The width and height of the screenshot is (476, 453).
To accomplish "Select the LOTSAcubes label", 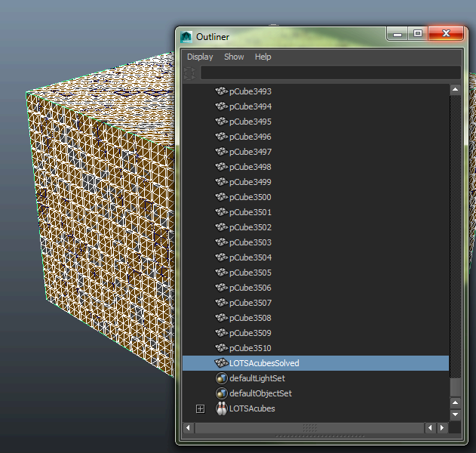I will coord(252,409).
